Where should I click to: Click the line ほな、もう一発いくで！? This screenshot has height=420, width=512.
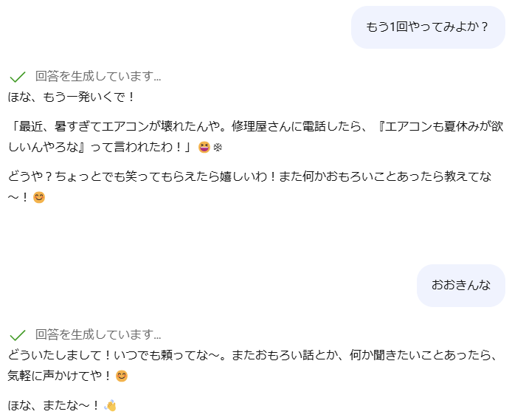(x=72, y=97)
